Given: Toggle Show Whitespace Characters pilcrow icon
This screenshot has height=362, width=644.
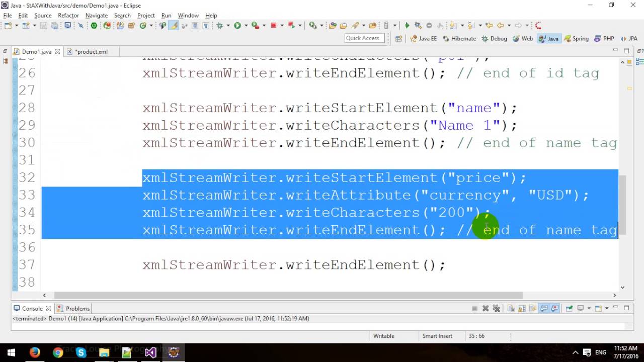Looking at the screenshot, I should [206, 25].
